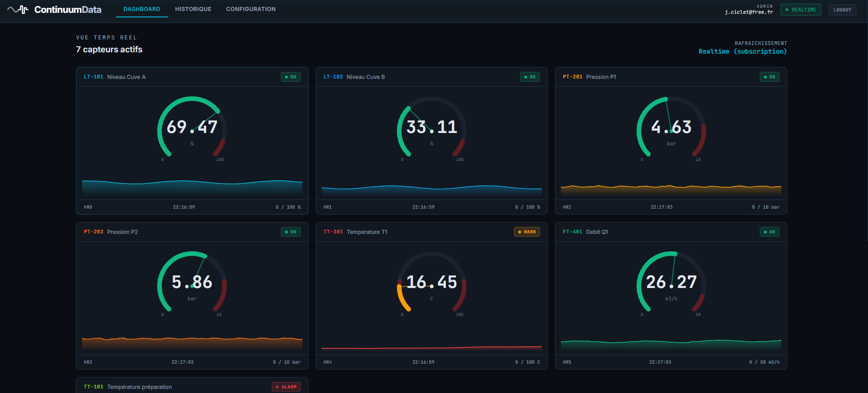
Task: Click the Realtime (subscription) refresh label
Action: pyautogui.click(x=742, y=51)
